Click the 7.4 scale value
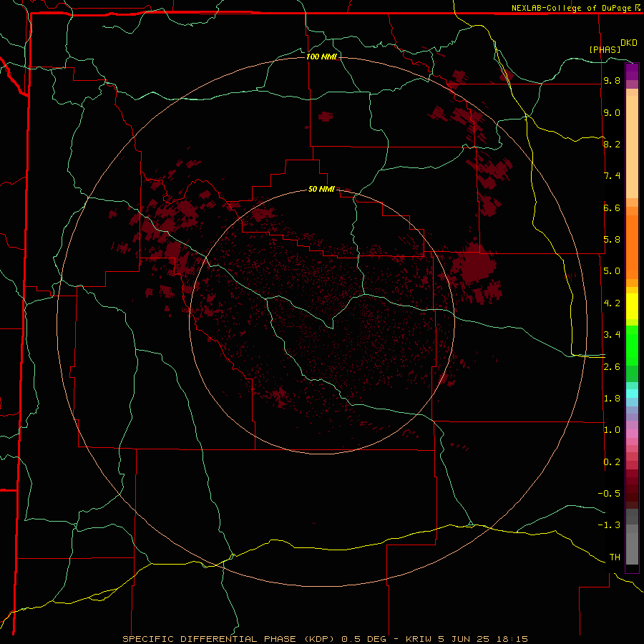Screen dimensions: 644x644 coord(612,176)
